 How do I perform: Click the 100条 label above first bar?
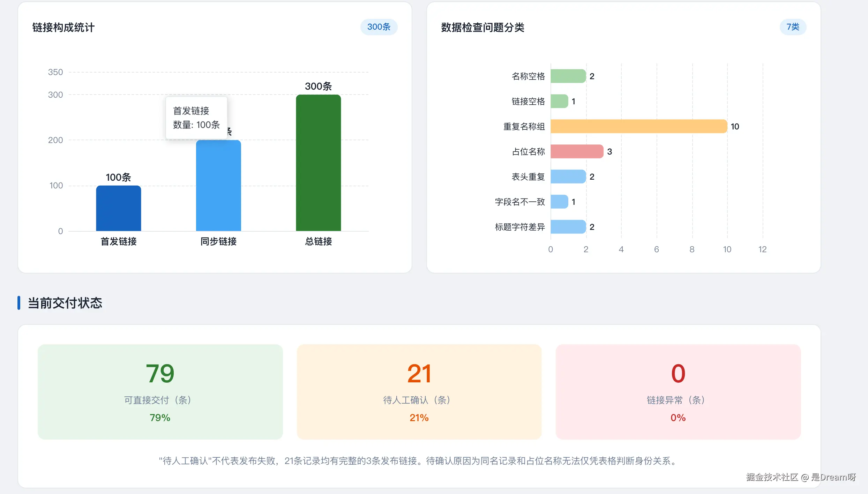tap(118, 177)
